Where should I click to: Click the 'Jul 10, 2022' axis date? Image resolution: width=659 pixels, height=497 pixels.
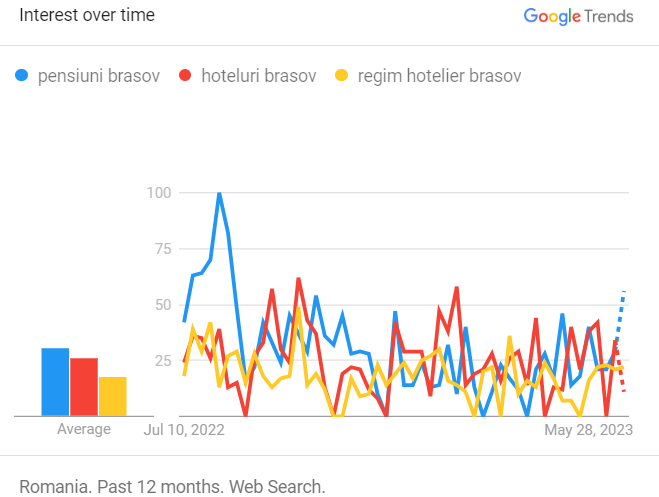(x=184, y=429)
